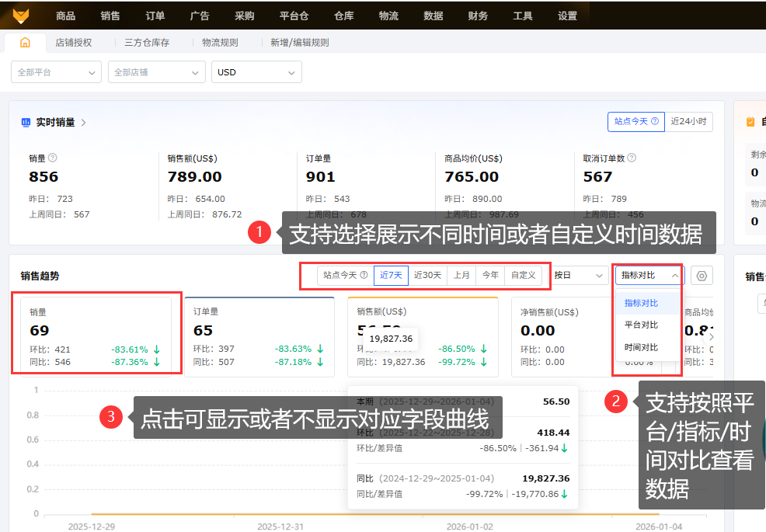
Task: Select 近24小时 time range
Action: 688,122
